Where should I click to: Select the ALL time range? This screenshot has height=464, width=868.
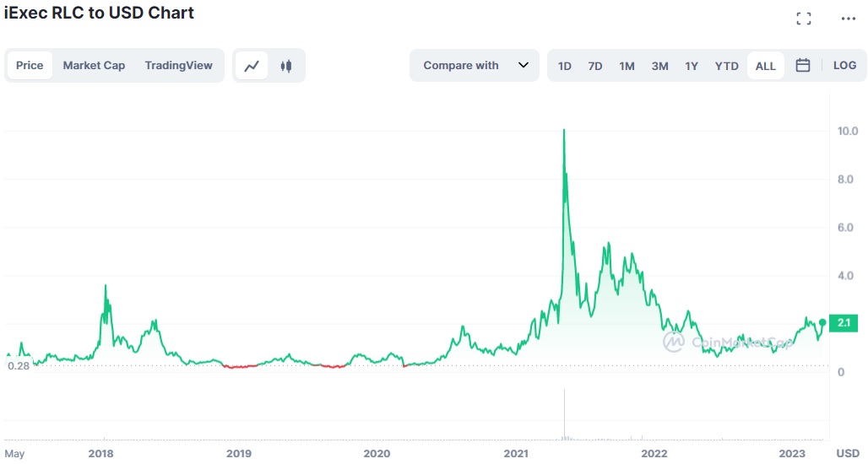tap(766, 66)
